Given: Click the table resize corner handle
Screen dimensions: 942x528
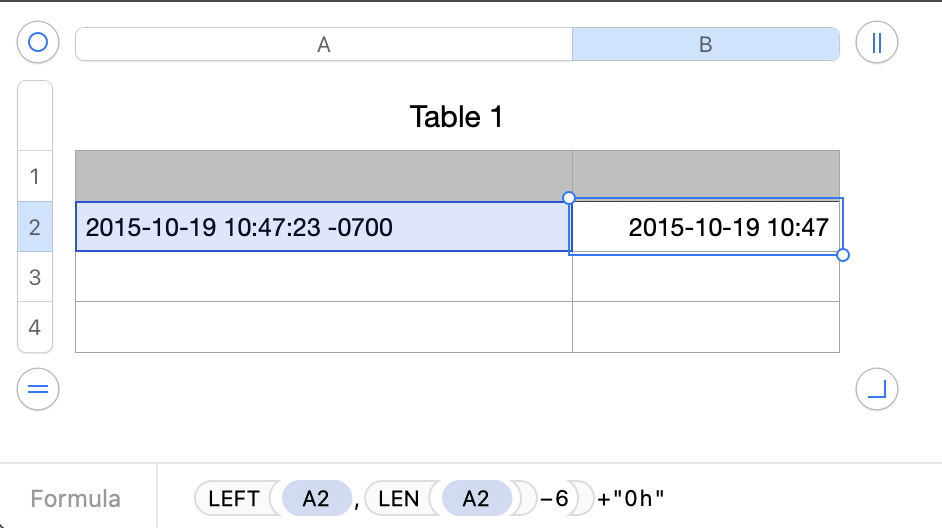Looking at the screenshot, I should pyautogui.click(x=877, y=389).
